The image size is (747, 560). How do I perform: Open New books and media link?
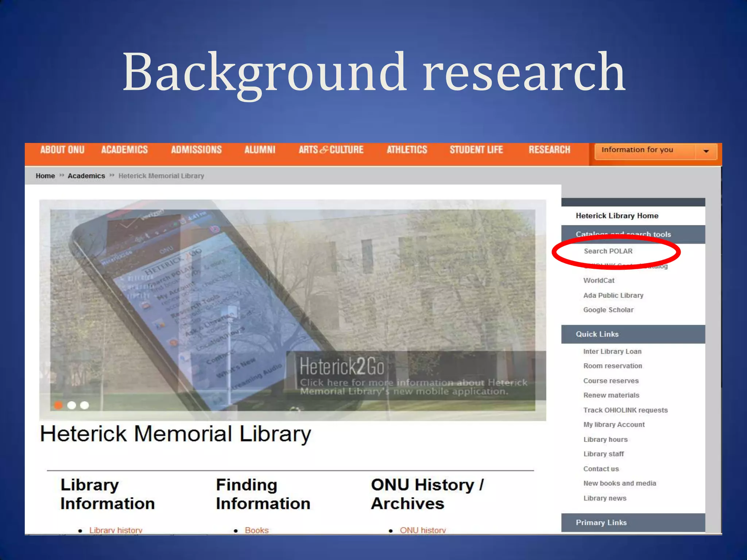tap(620, 483)
